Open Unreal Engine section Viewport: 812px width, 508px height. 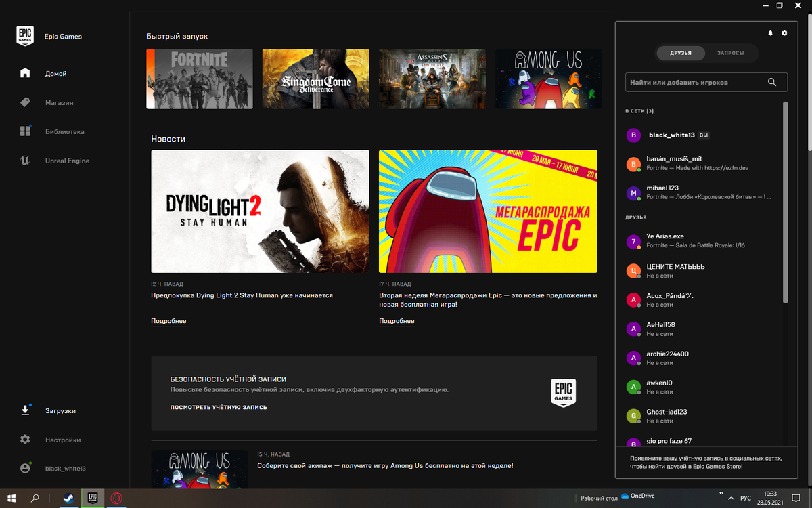coord(67,161)
